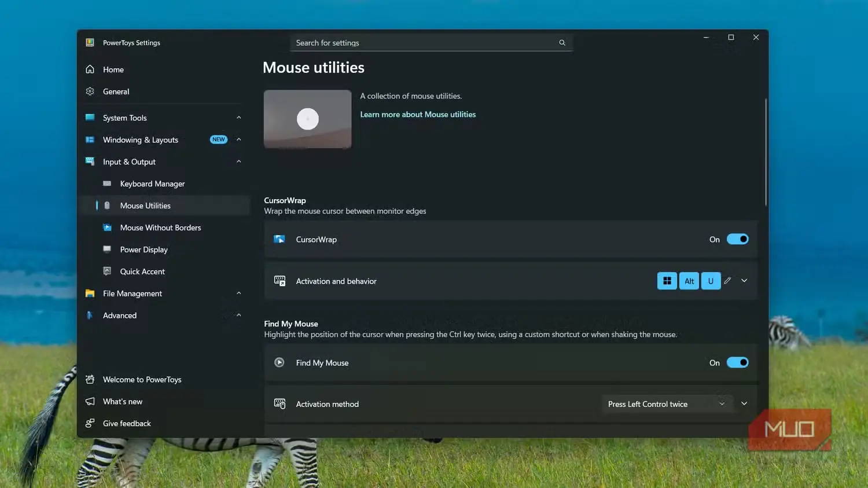Click the Alt key shortcut button
Screen dimensions: 868x488
pyautogui.click(x=689, y=281)
